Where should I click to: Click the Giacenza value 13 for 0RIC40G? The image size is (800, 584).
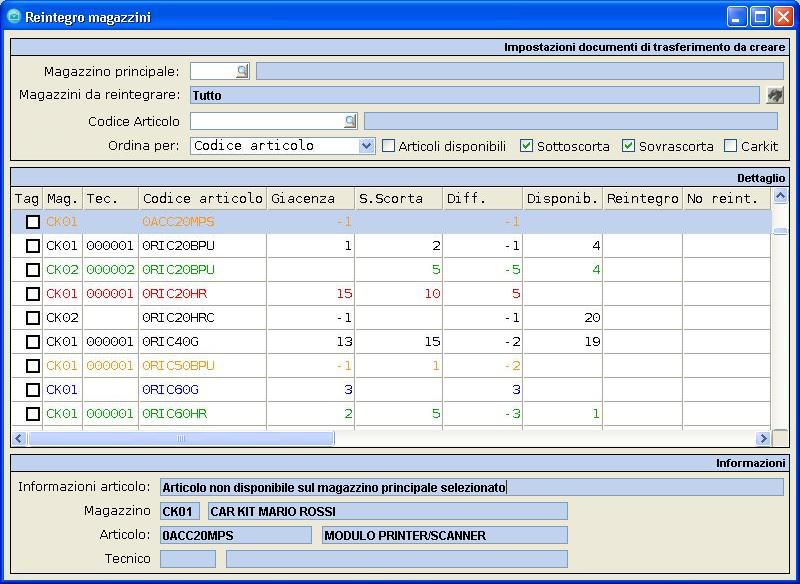(344, 342)
